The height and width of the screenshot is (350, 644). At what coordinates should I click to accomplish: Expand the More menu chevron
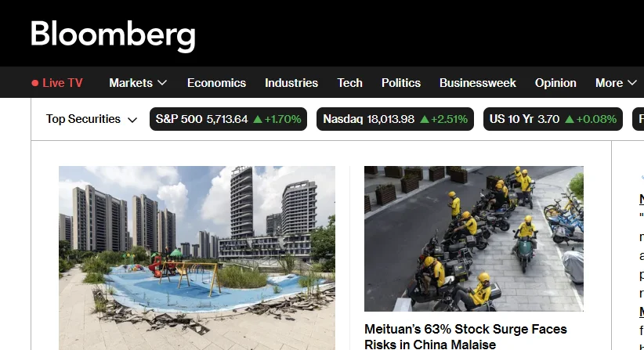[x=631, y=83]
